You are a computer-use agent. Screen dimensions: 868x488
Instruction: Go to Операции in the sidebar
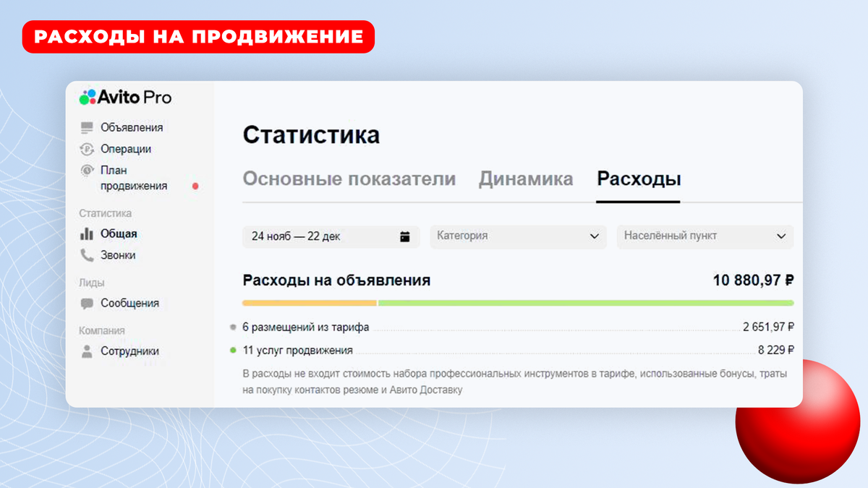click(x=126, y=149)
